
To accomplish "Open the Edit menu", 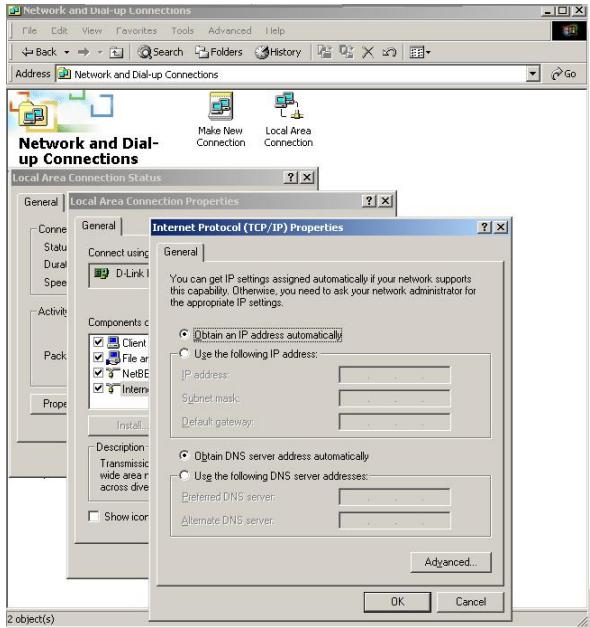I will pos(59,31).
